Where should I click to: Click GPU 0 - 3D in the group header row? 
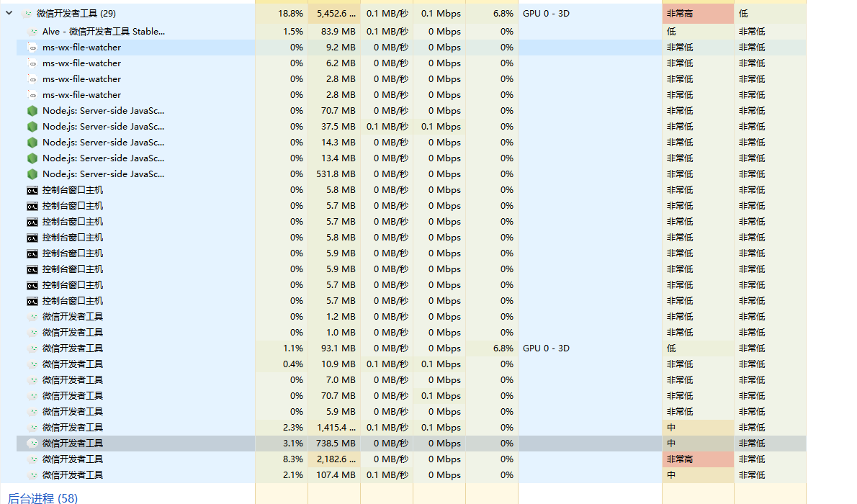(546, 14)
